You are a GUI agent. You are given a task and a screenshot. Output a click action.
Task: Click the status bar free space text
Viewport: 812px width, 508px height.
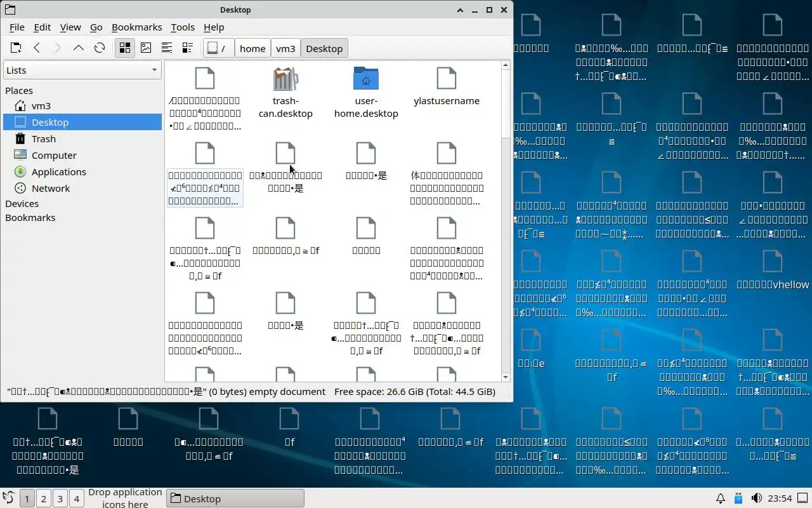[415, 392]
